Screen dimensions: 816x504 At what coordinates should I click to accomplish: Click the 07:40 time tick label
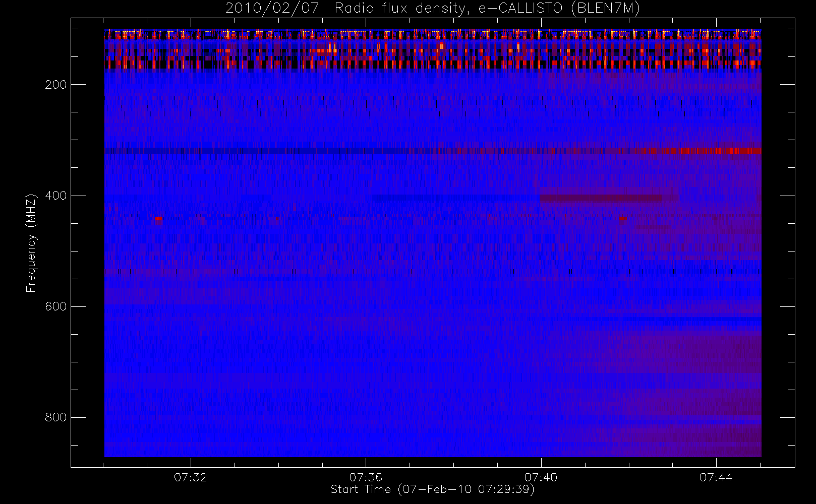(x=541, y=477)
